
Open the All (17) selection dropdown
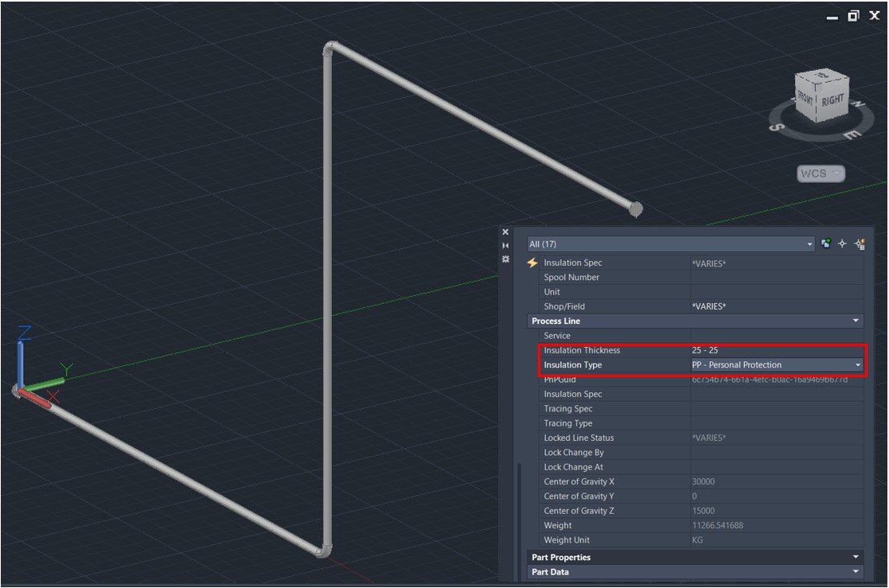click(810, 243)
